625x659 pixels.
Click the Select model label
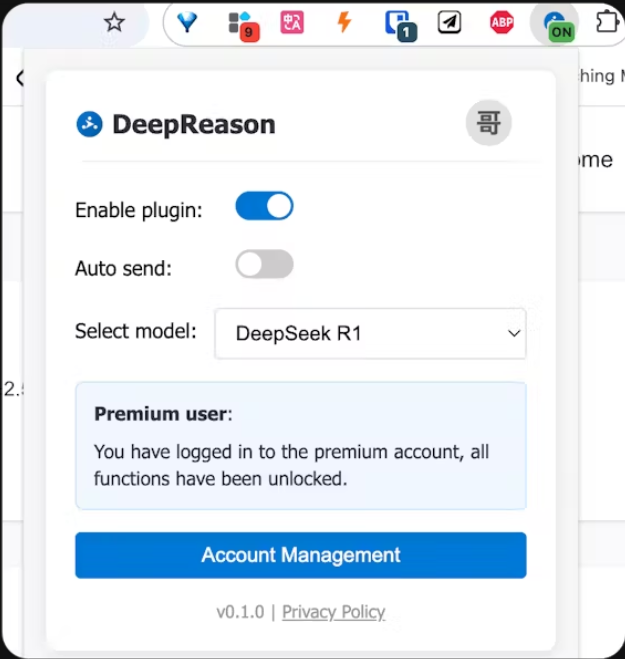(136, 331)
